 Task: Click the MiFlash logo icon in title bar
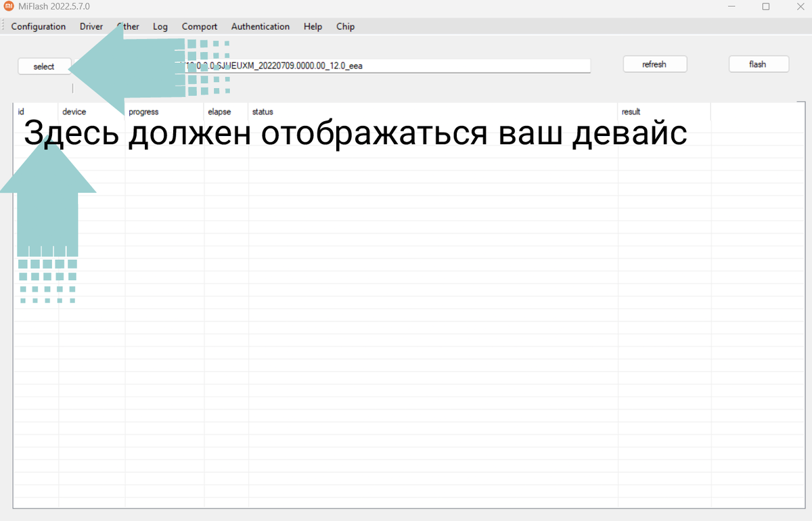[7, 6]
